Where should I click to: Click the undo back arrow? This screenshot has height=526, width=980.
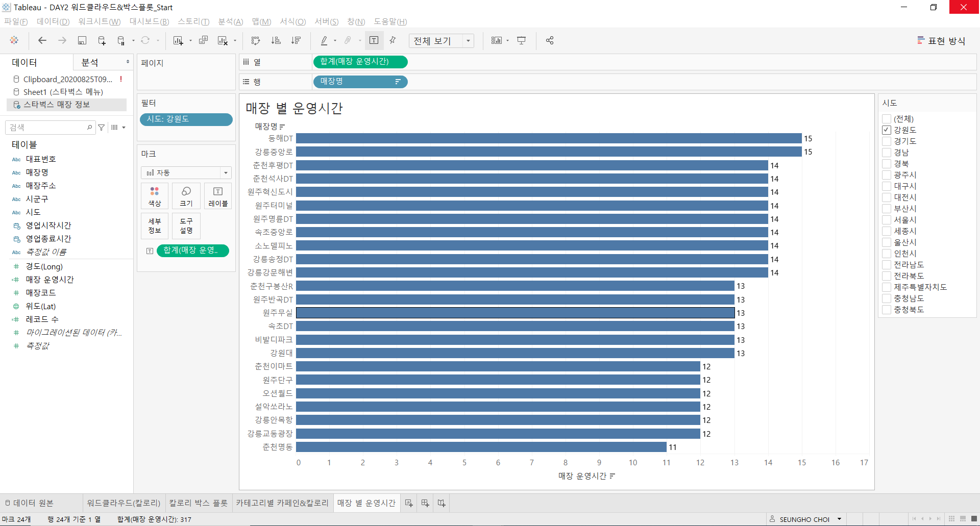(x=42, y=40)
